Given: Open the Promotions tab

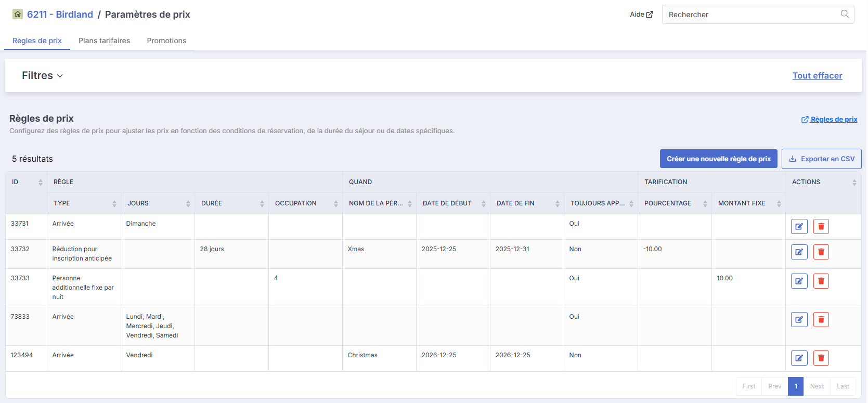Looking at the screenshot, I should 166,41.
